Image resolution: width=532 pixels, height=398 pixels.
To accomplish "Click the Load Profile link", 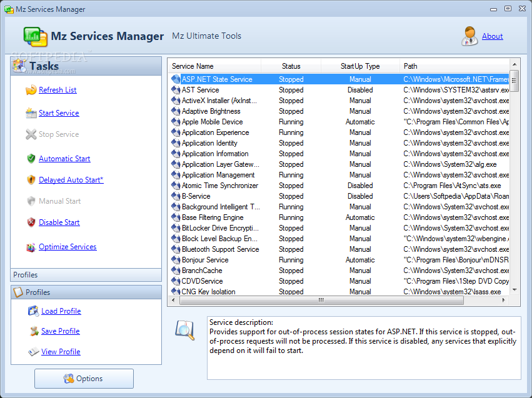I will 61,311.
